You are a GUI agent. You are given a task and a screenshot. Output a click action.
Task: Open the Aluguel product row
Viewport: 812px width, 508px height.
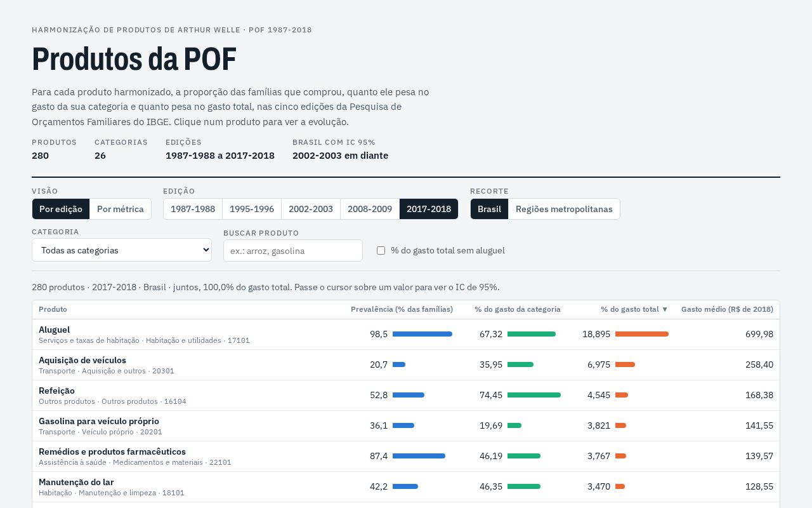click(x=406, y=335)
